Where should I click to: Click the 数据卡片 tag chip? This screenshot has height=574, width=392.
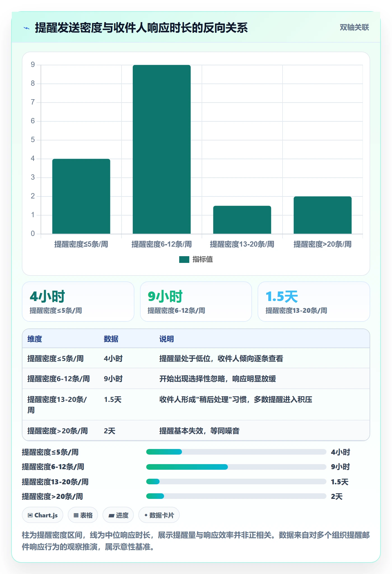click(x=159, y=515)
